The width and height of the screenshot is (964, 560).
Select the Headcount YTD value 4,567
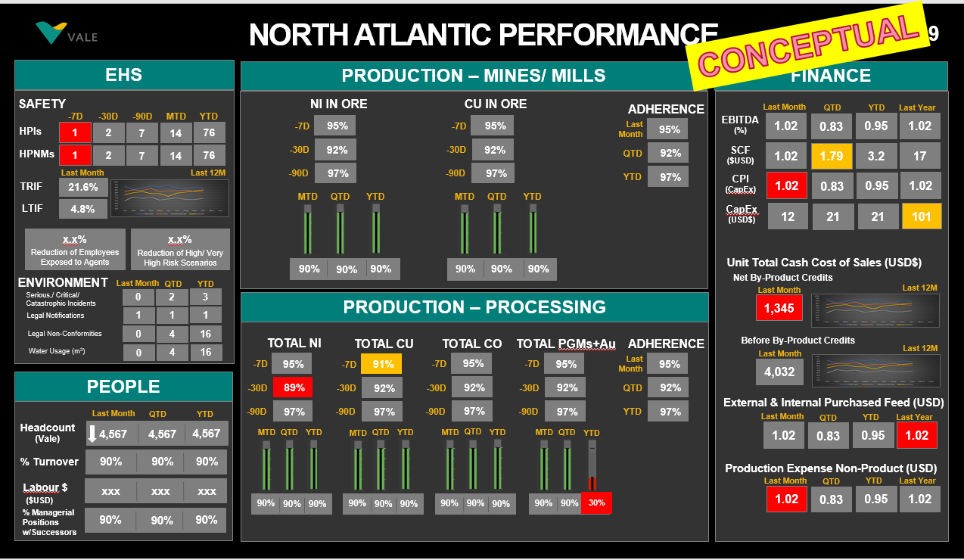tap(206, 434)
